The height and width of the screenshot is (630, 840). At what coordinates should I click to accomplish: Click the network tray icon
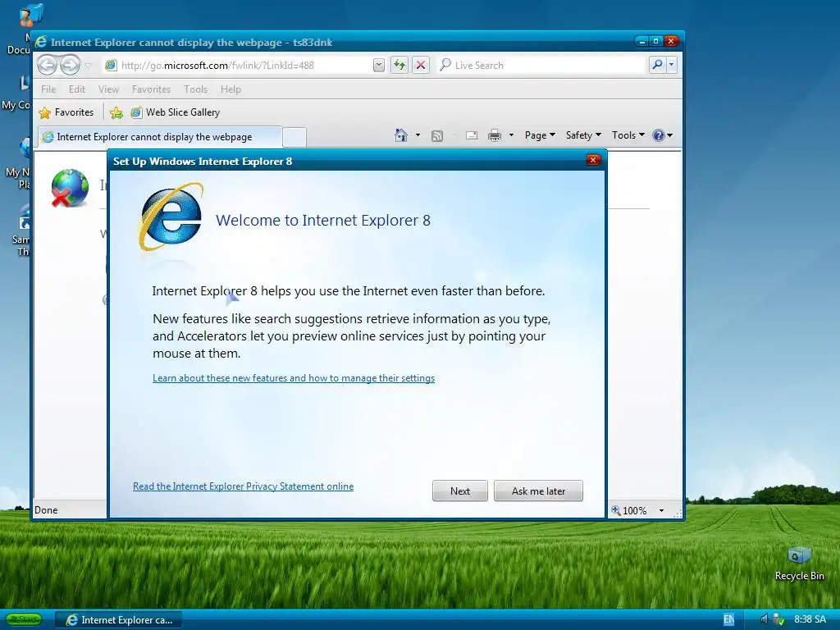click(779, 620)
